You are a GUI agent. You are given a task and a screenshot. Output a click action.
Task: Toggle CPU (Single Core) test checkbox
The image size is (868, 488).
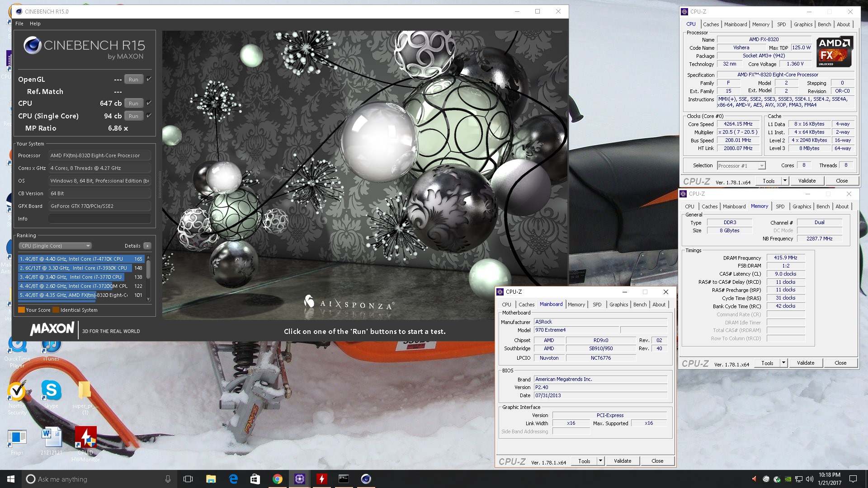[149, 116]
